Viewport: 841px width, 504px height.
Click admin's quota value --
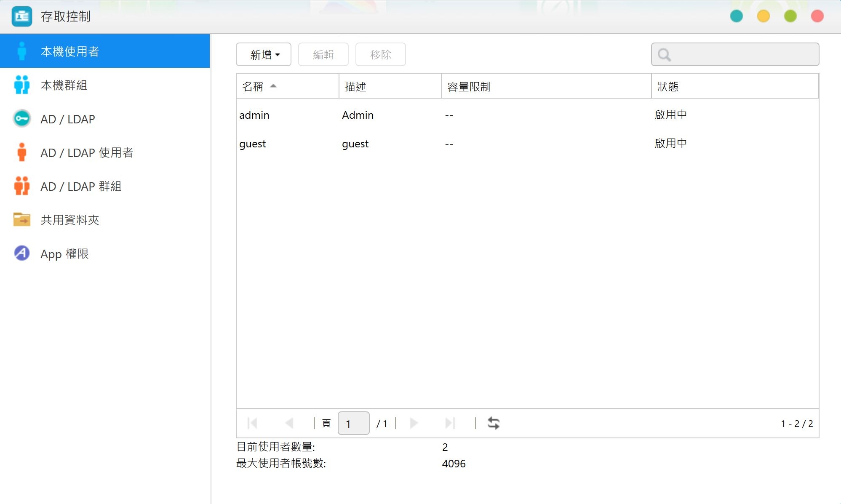point(449,115)
